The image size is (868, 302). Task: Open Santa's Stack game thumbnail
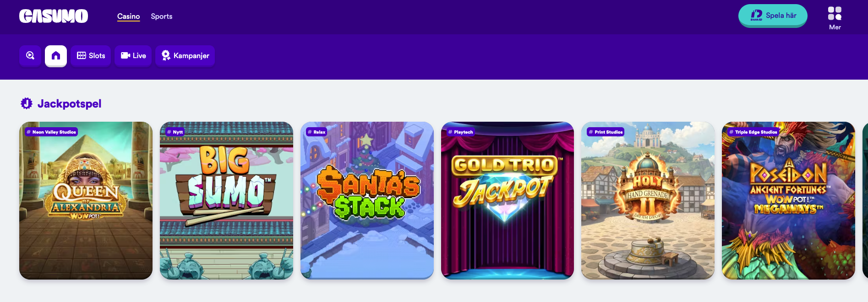coord(367,200)
